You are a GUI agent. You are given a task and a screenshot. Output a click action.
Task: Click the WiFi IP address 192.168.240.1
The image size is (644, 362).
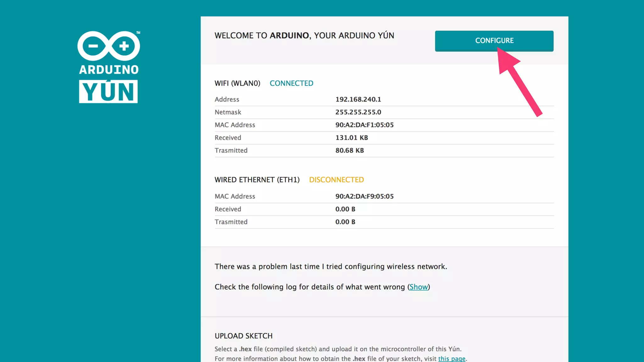[x=358, y=99]
